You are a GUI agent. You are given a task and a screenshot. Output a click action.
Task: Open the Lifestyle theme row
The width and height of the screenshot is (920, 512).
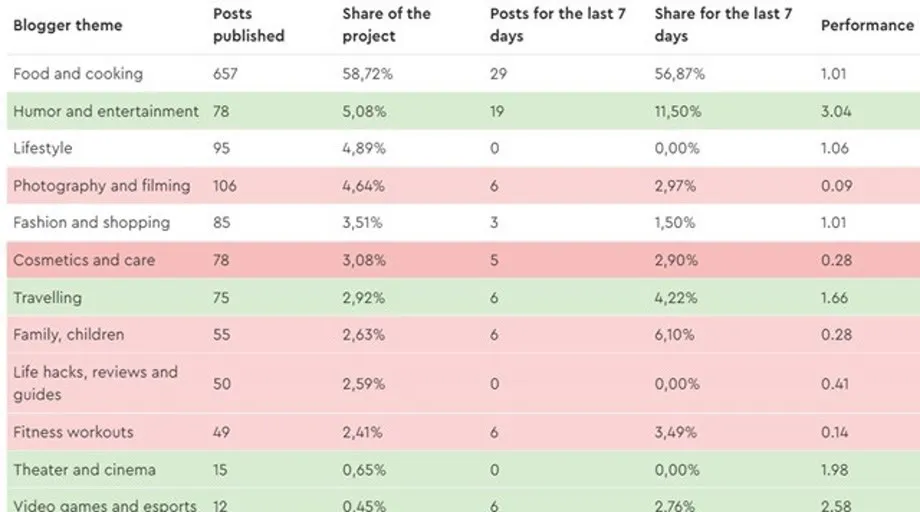(43, 148)
